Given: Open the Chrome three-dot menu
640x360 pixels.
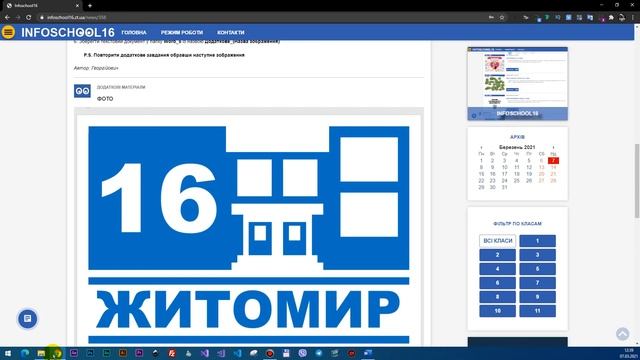Looking at the screenshot, I should (633, 18).
